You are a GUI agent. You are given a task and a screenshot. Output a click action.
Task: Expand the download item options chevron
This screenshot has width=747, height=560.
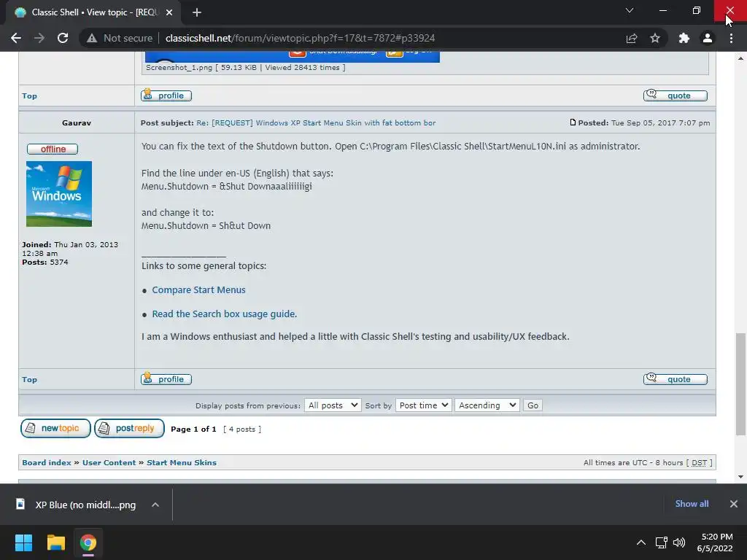(x=155, y=505)
